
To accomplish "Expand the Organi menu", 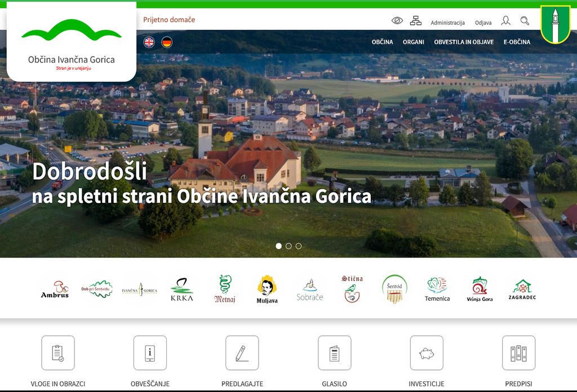I will pos(413,42).
